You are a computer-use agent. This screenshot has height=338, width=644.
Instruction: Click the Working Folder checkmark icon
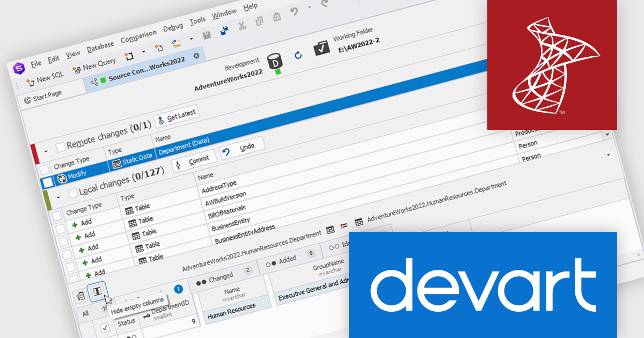pyautogui.click(x=321, y=48)
